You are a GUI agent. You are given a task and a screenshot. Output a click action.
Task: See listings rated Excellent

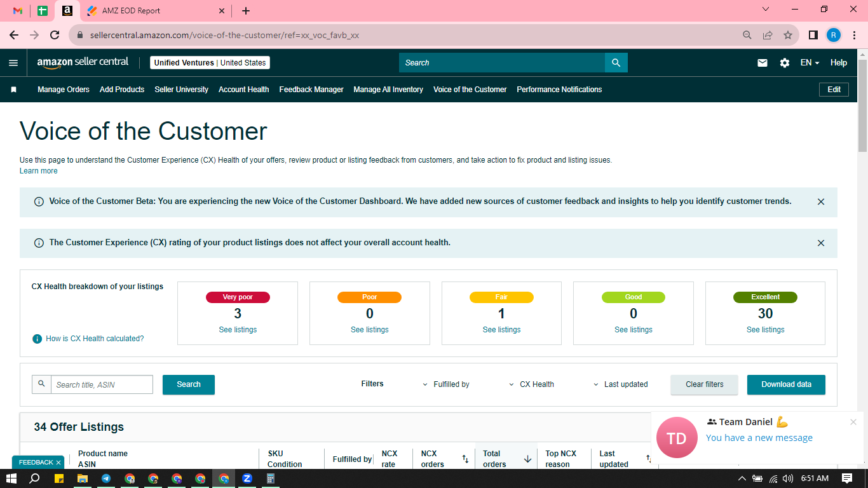(766, 330)
